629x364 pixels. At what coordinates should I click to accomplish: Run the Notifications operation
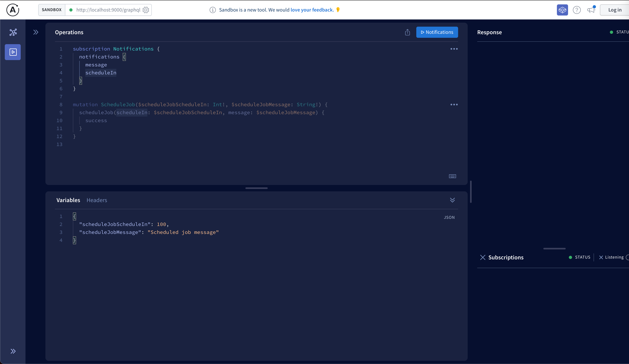[x=437, y=32]
